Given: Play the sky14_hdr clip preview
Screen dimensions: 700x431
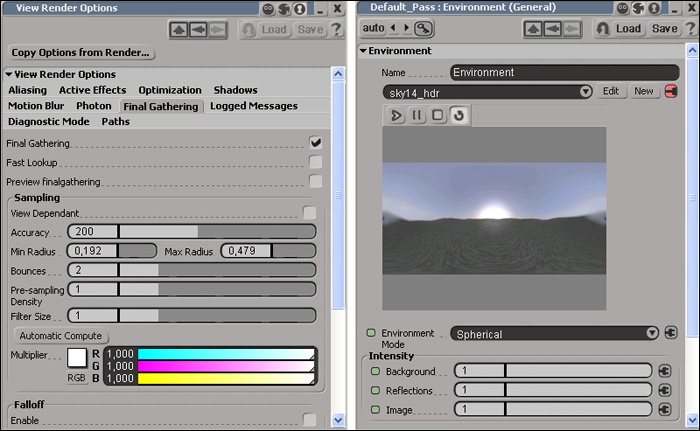Looking at the screenshot, I should 396,116.
